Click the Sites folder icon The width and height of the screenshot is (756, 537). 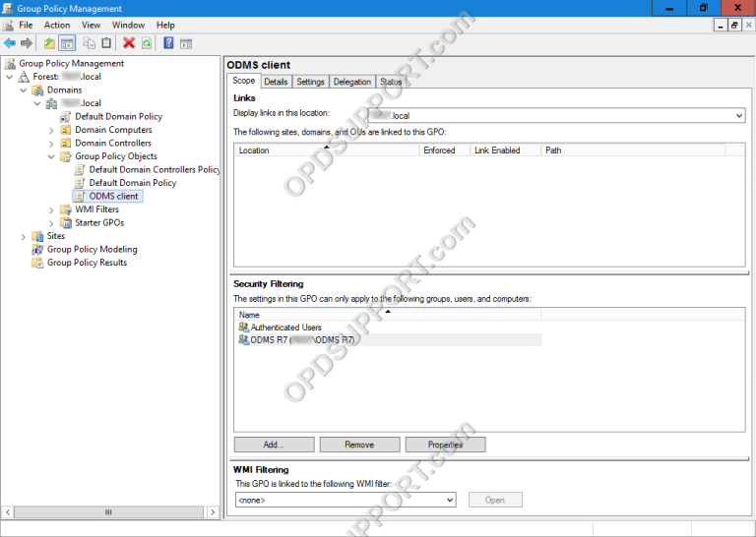[x=37, y=236]
